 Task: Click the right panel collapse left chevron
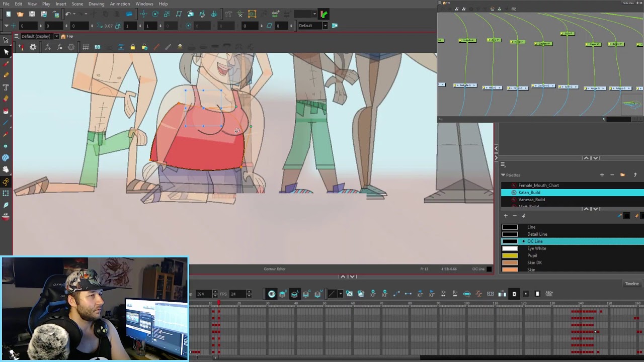click(496, 148)
